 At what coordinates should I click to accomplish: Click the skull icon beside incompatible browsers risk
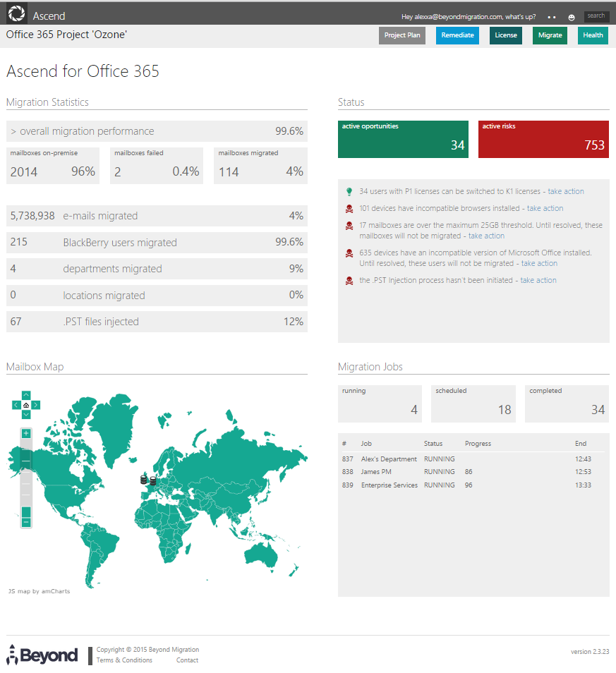click(x=349, y=209)
